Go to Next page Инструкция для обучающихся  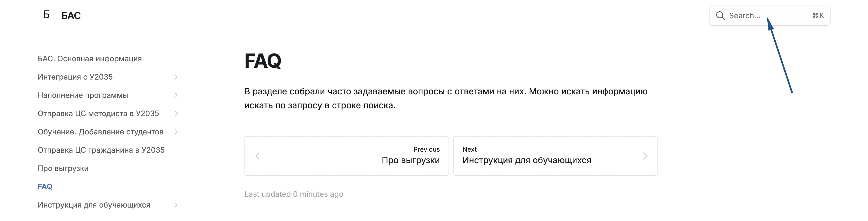click(x=526, y=160)
